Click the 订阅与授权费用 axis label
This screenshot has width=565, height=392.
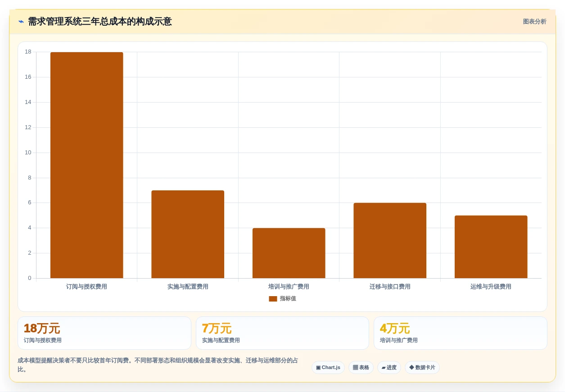[x=86, y=287]
